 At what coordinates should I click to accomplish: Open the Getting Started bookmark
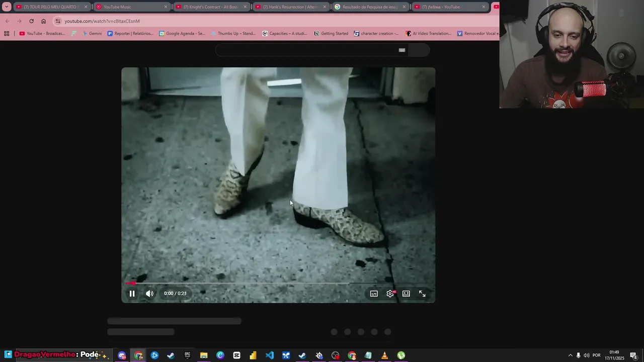tap(331, 34)
